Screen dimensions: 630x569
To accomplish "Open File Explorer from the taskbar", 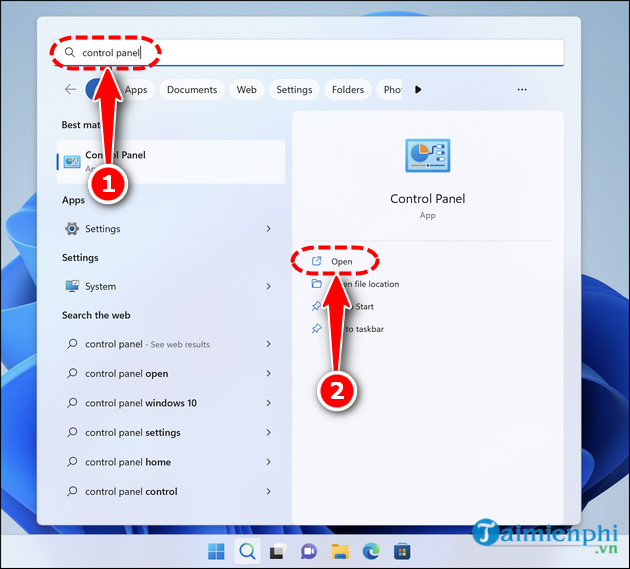I will click(x=340, y=551).
